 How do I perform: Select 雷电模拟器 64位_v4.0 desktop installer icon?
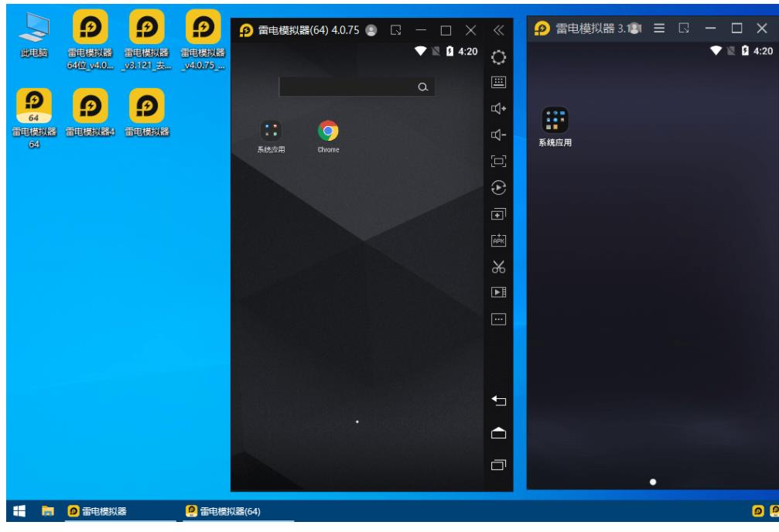tap(90, 40)
